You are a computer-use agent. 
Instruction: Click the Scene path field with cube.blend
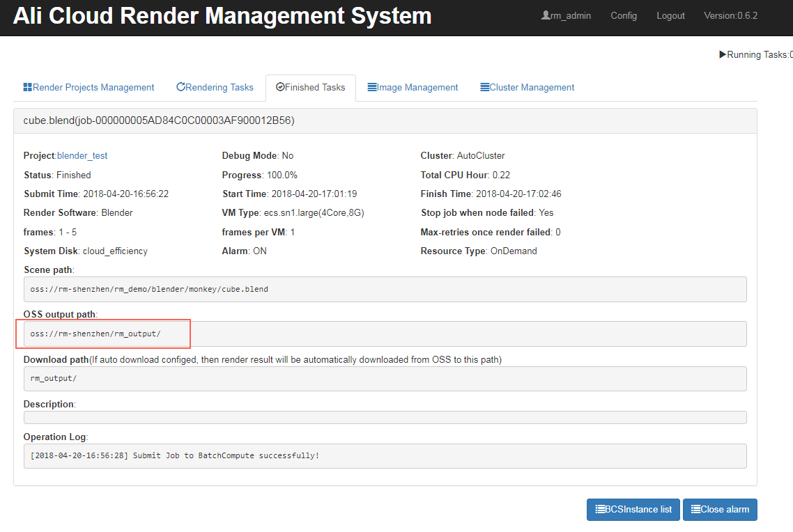pos(385,290)
